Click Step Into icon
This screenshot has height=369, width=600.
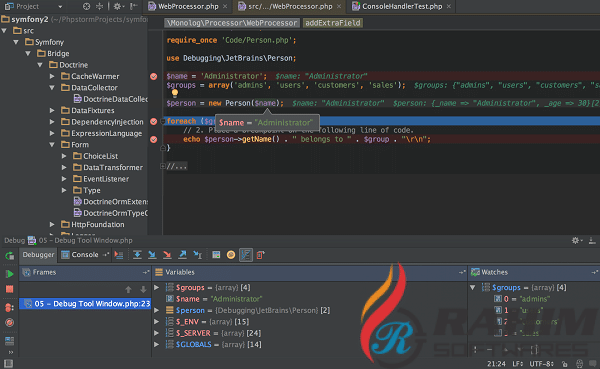152,255
